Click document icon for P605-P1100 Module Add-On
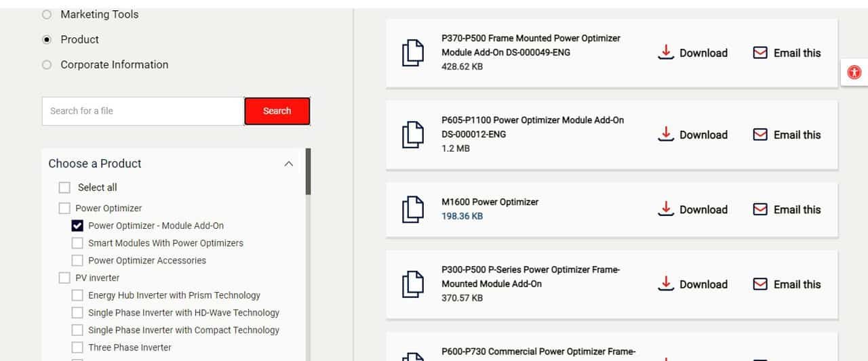 click(412, 134)
